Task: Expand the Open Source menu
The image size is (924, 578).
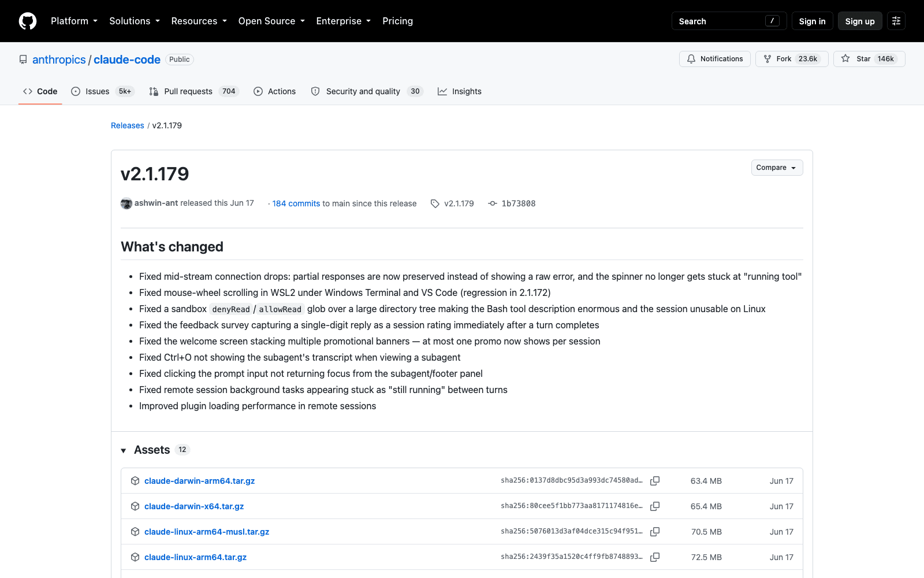Action: (271, 21)
